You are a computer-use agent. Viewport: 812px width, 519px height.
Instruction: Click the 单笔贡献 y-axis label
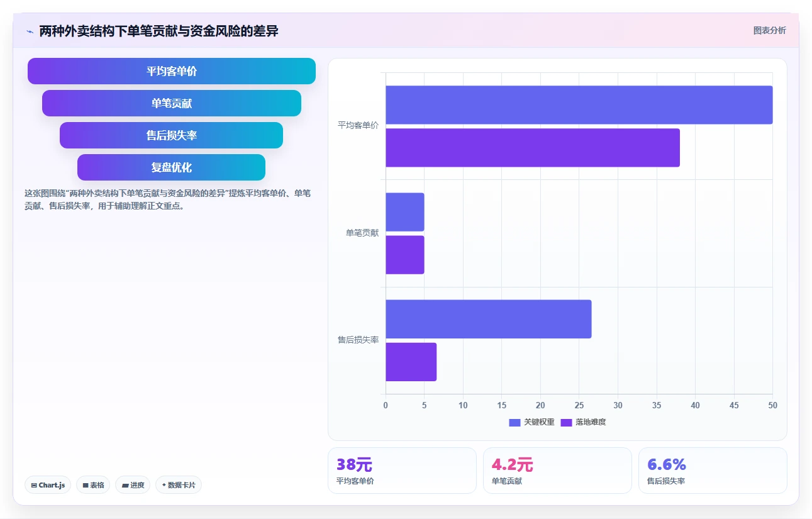coord(362,233)
